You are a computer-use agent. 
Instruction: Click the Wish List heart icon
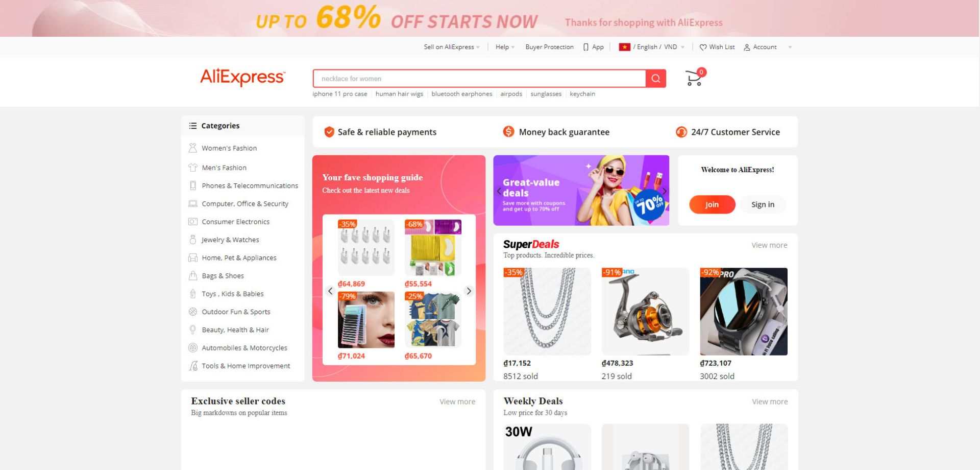703,47
